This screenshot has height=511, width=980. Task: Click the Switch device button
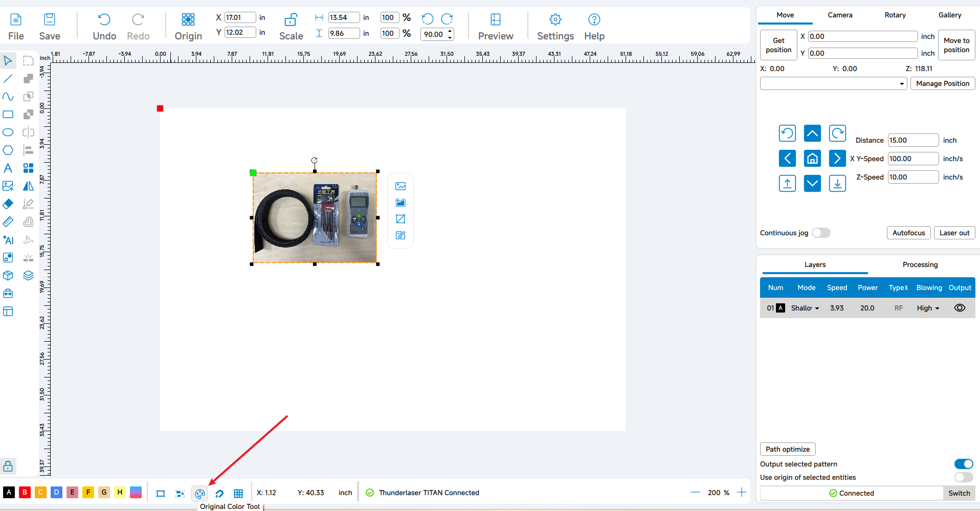point(959,493)
